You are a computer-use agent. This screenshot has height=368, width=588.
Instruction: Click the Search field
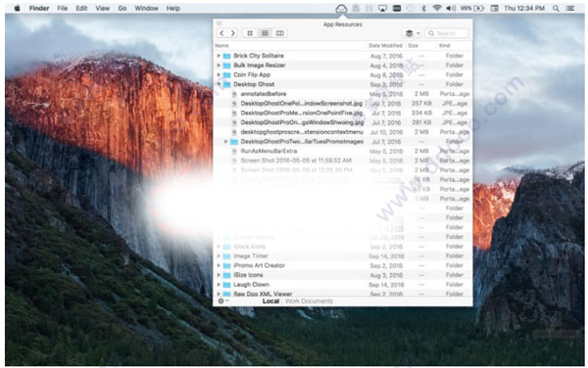coord(447,33)
